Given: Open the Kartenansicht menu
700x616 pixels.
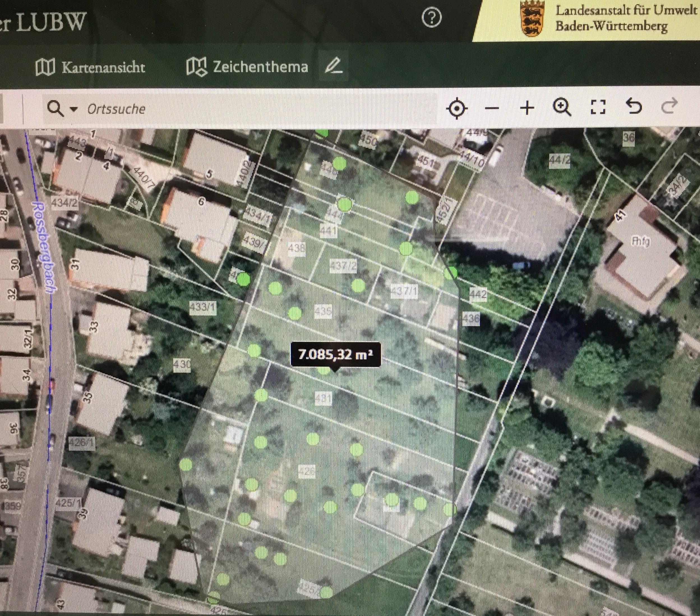Looking at the screenshot, I should 91,66.
